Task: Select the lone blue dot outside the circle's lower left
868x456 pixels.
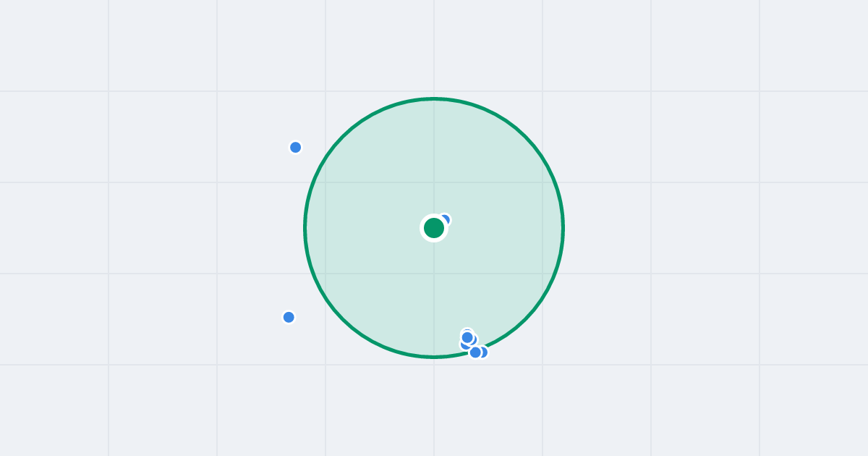Action: pos(289,317)
